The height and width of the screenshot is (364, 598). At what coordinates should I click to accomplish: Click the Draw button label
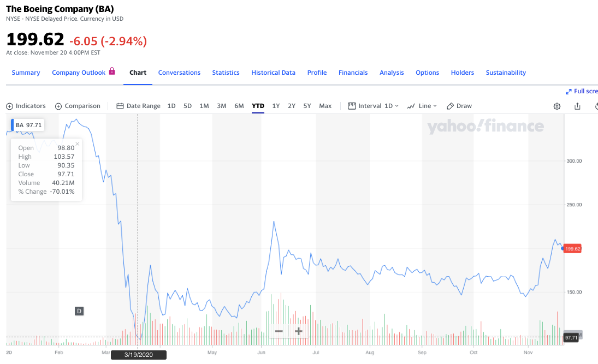(464, 106)
